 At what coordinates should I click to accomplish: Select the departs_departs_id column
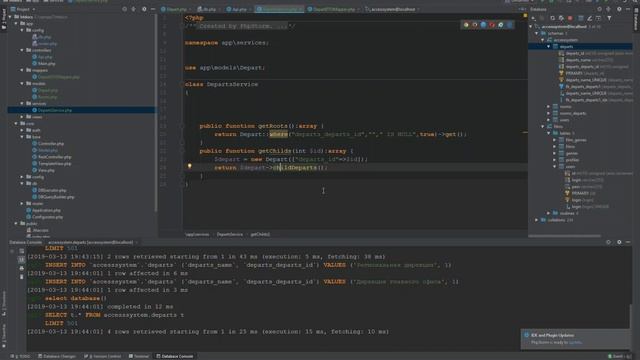coord(582,67)
